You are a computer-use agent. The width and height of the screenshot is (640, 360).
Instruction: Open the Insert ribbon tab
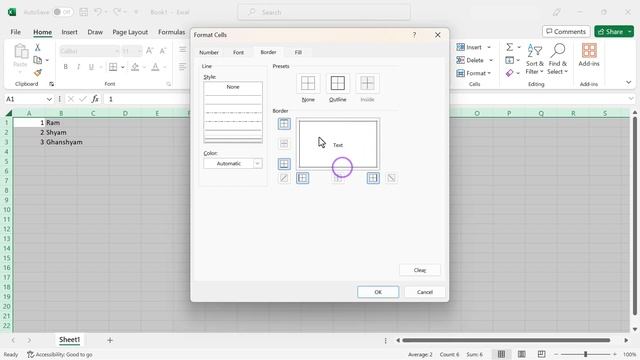69,32
